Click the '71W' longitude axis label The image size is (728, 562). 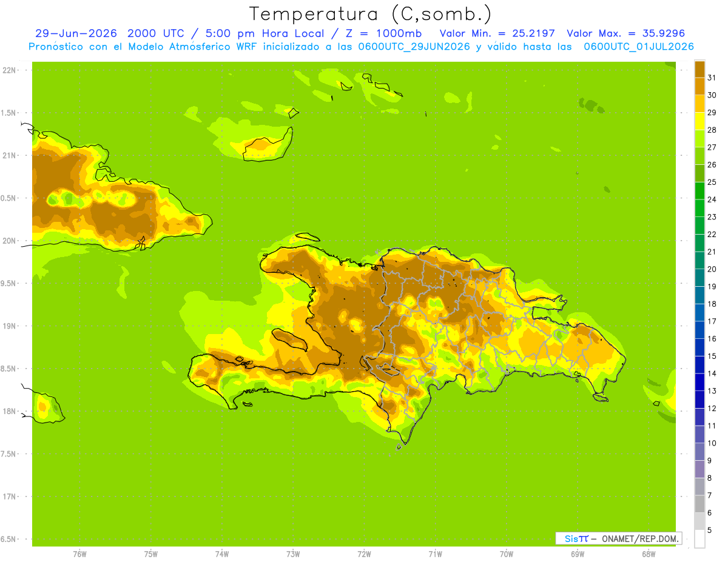[x=435, y=554]
